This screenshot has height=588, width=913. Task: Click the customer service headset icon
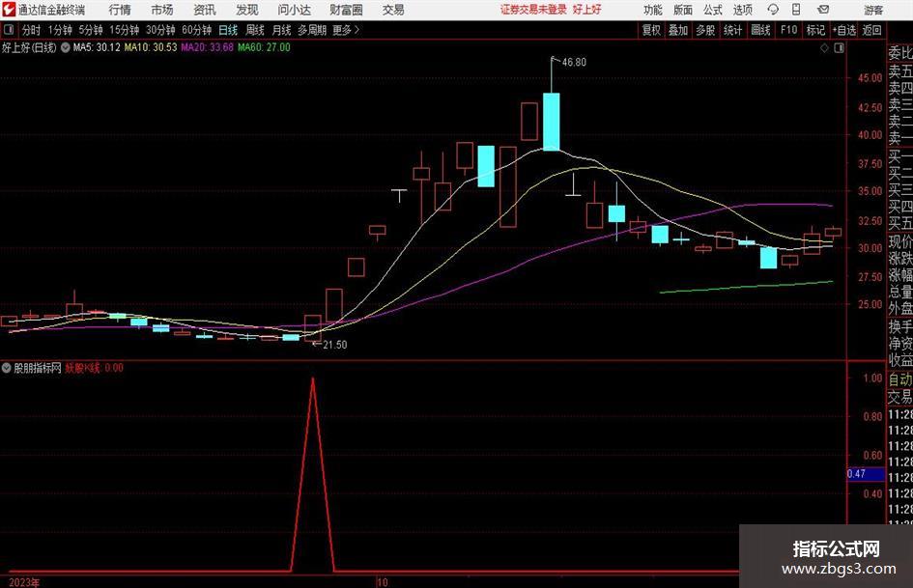[773, 10]
